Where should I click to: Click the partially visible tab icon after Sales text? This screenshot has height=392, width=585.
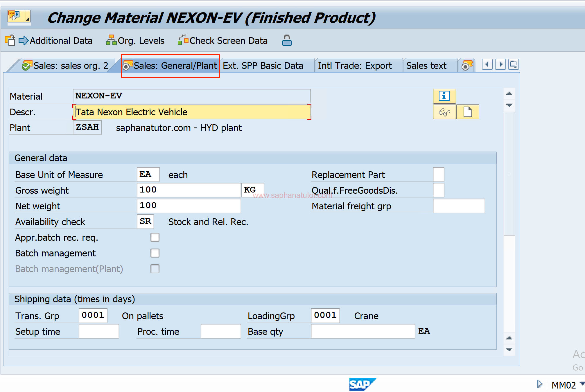click(x=466, y=65)
